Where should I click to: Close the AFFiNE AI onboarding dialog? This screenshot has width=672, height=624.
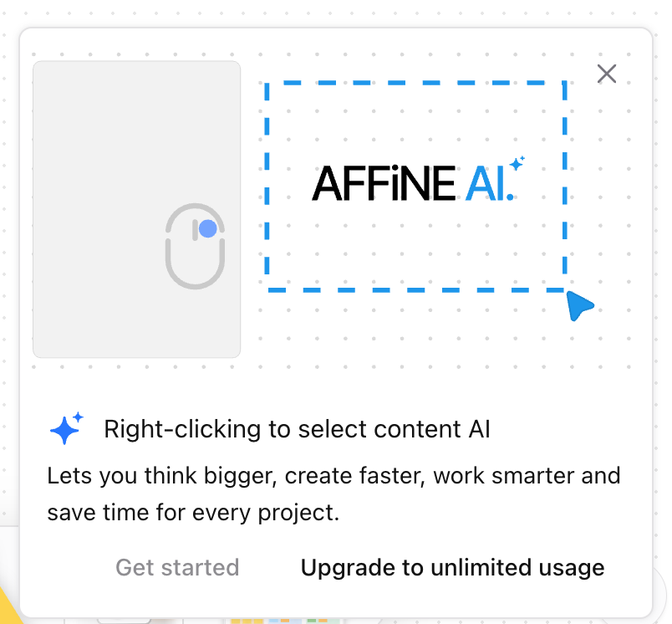coord(607,74)
